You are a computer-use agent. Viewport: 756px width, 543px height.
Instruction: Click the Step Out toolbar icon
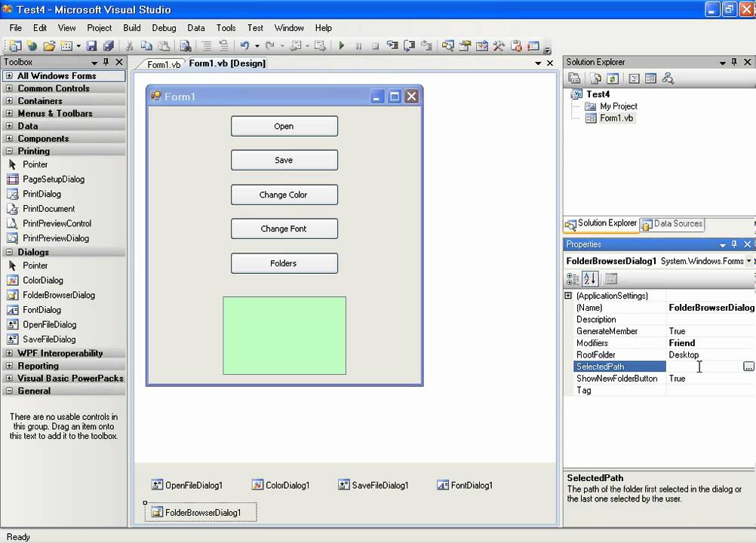coord(426,46)
